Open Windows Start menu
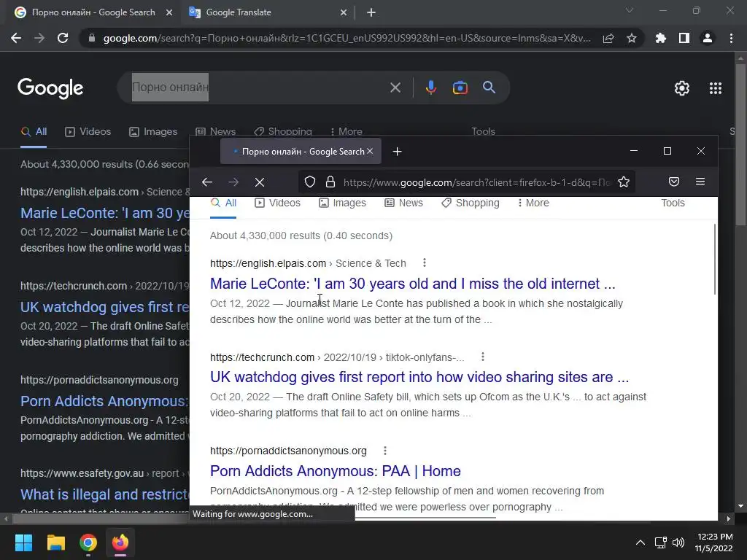Screen dimensions: 747x560 [x=23, y=542]
